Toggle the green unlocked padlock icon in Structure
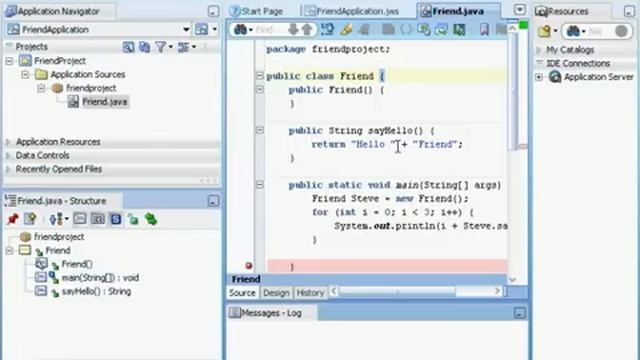 pos(133,219)
